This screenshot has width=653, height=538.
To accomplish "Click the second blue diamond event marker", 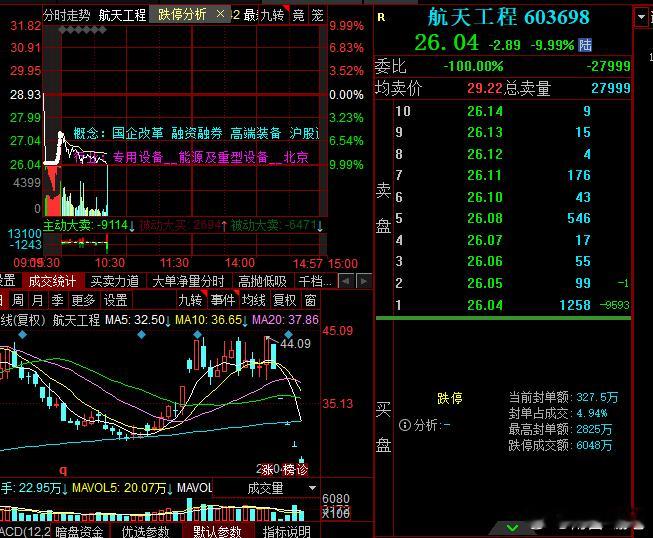I will 141,334.
